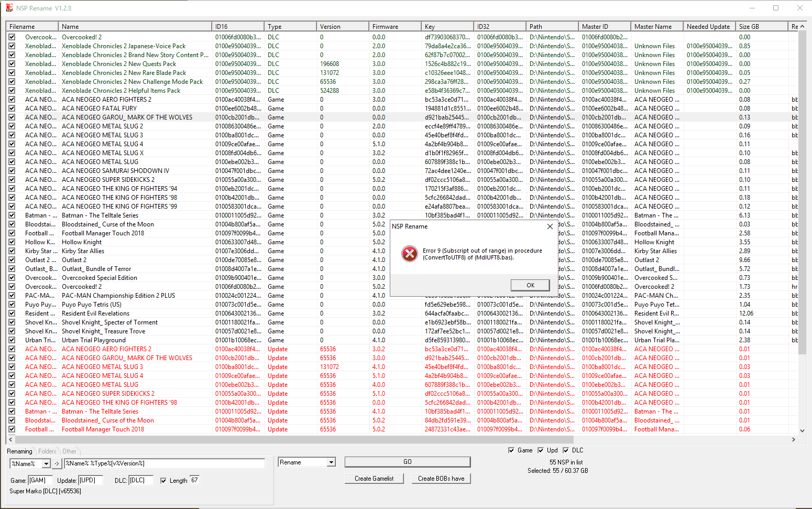Click the Selected: 55 / 60.37 GB status text

pyautogui.click(x=557, y=471)
